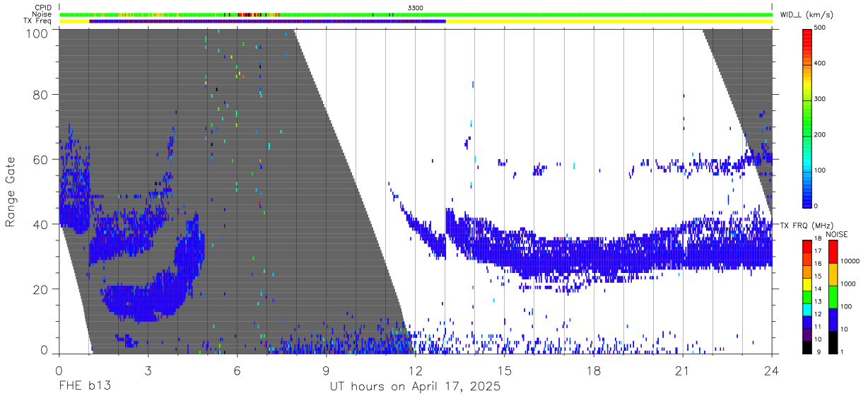This screenshot has height=401, width=868.
Task: Pick the blue swatch of NOISE legend
Action: click(x=833, y=320)
